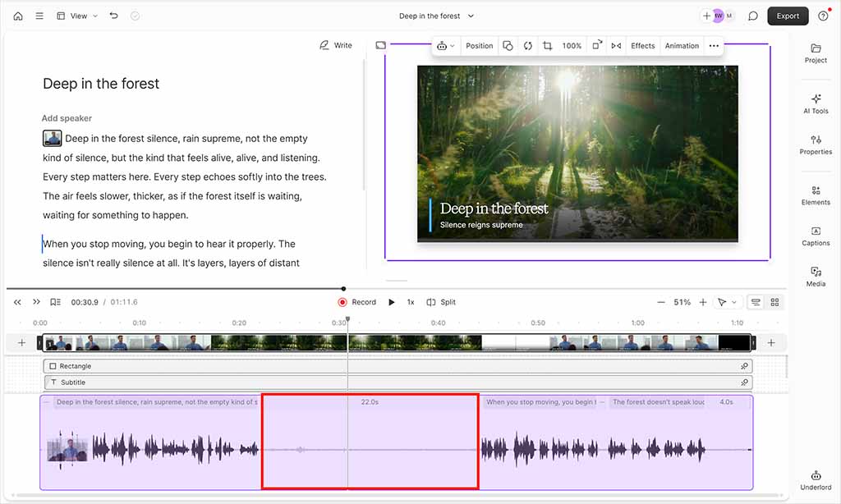Open the Media panel
The width and height of the screenshot is (841, 504).
tap(815, 278)
